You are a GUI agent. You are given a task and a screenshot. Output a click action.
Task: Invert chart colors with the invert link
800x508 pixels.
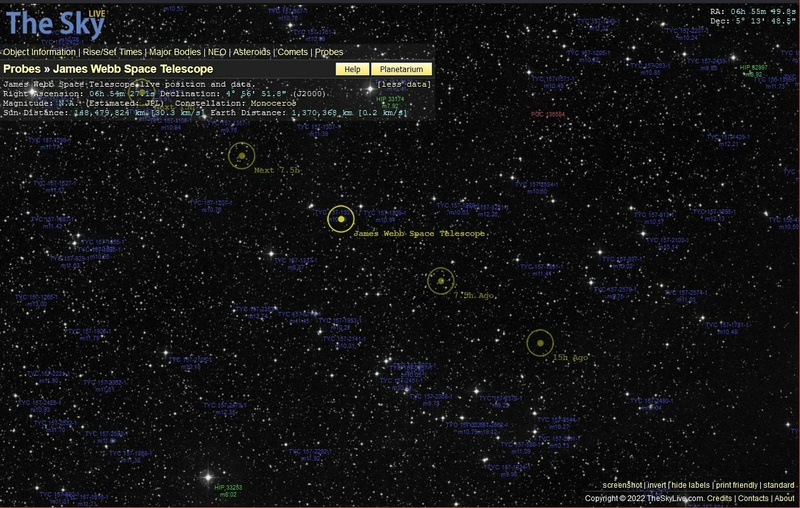coord(657,485)
